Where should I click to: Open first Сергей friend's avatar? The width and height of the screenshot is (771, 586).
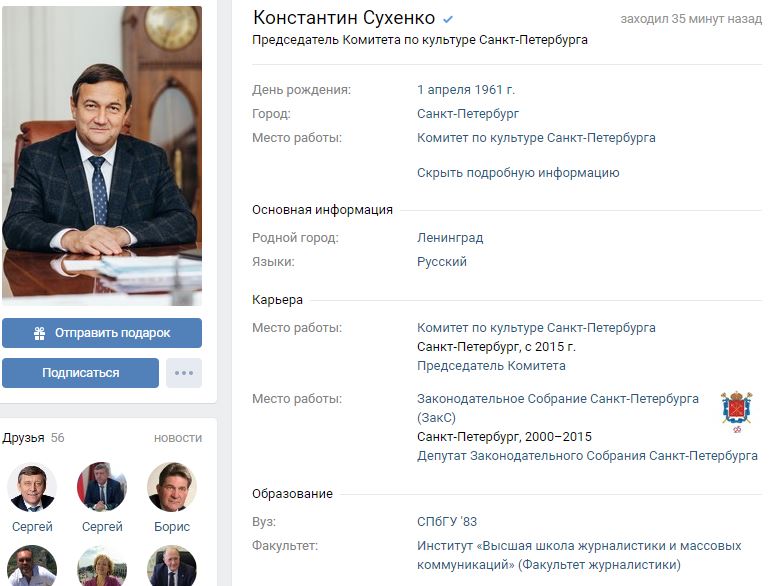32,487
